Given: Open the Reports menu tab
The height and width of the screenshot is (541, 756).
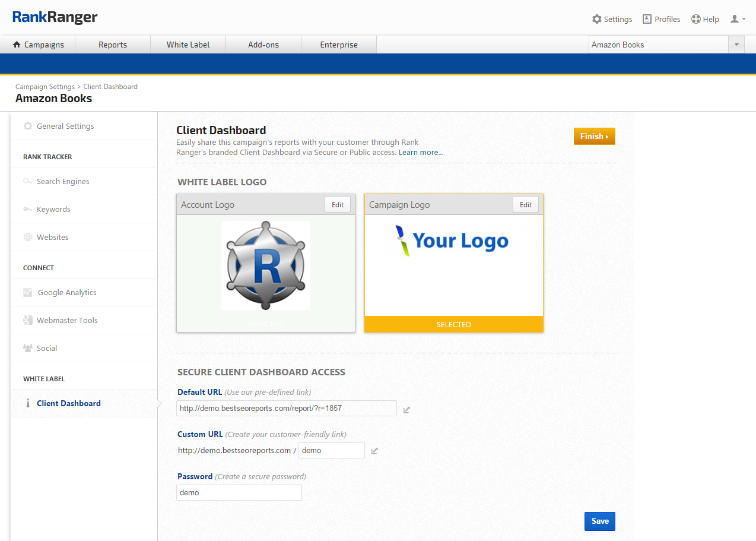Looking at the screenshot, I should click(x=113, y=45).
